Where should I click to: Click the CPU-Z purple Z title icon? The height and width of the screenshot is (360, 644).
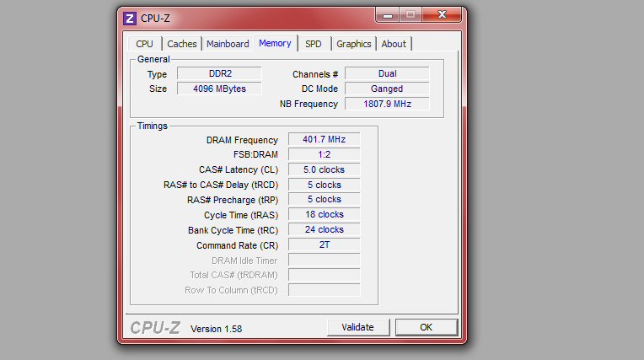pyautogui.click(x=130, y=19)
